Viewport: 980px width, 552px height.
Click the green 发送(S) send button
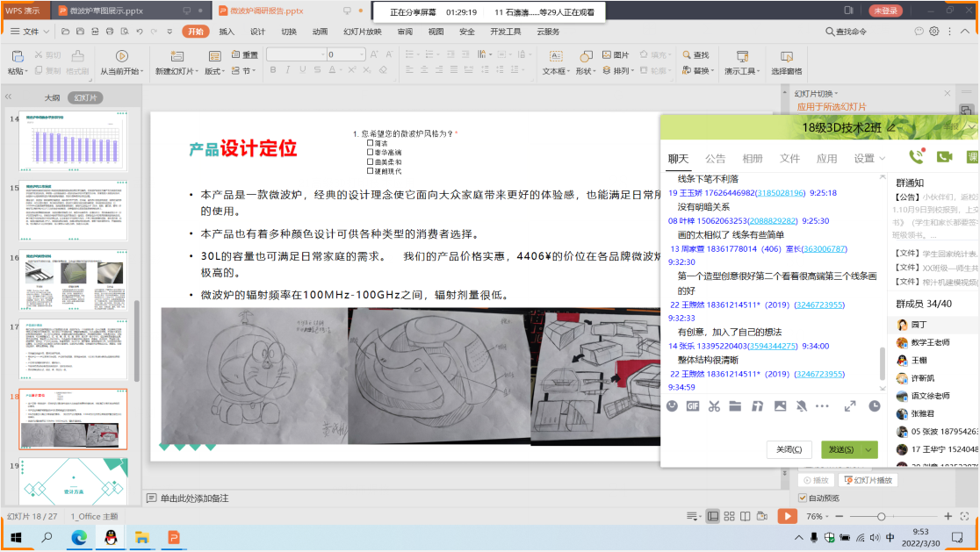point(841,449)
